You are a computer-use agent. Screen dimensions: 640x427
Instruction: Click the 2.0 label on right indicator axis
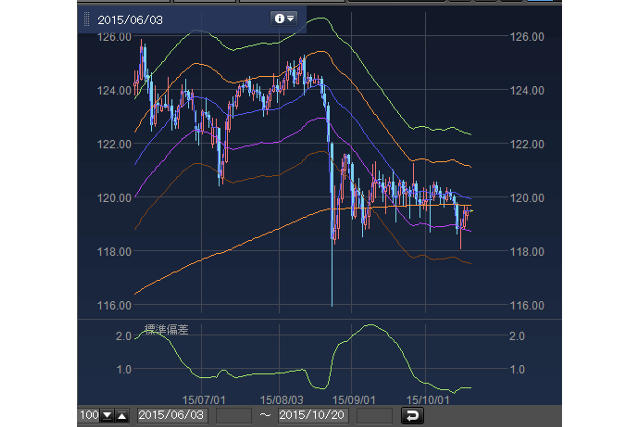click(517, 336)
